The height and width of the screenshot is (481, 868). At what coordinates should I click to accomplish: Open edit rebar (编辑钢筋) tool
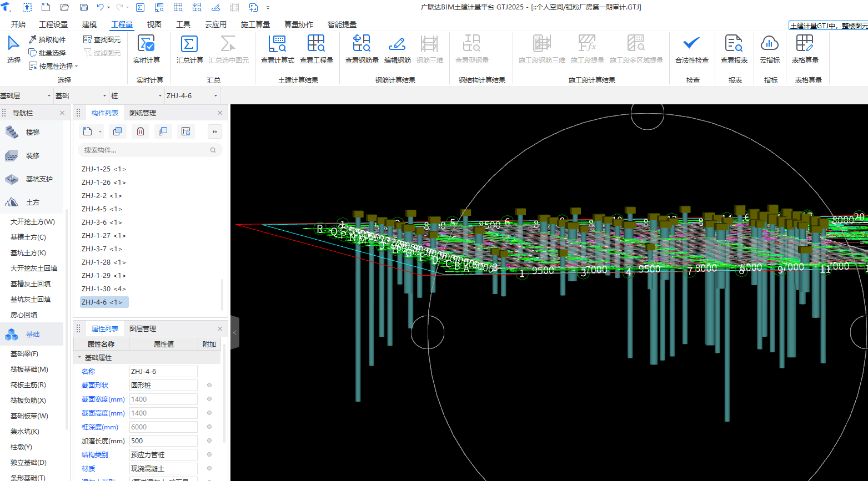(398, 50)
